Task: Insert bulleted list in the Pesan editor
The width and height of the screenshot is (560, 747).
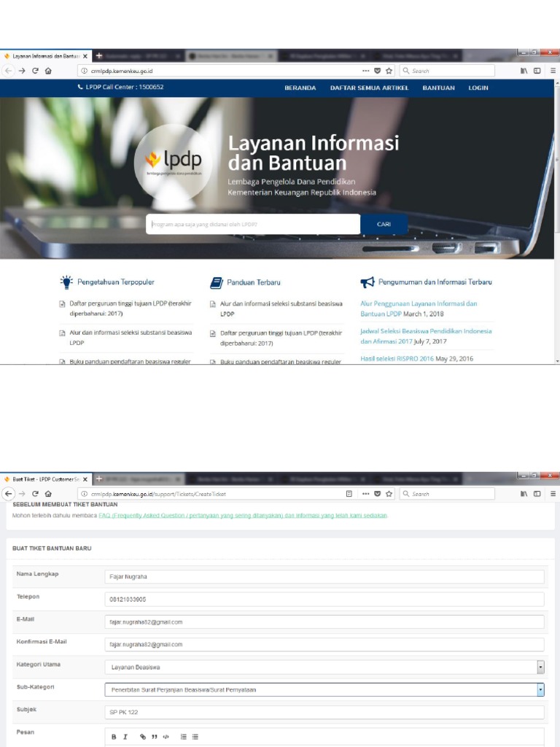Action: (195, 737)
